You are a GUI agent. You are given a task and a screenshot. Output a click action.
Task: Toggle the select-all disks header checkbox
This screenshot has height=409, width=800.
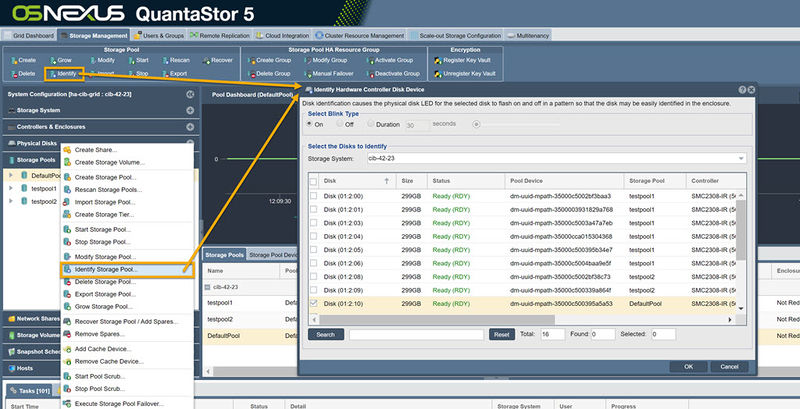click(x=313, y=182)
